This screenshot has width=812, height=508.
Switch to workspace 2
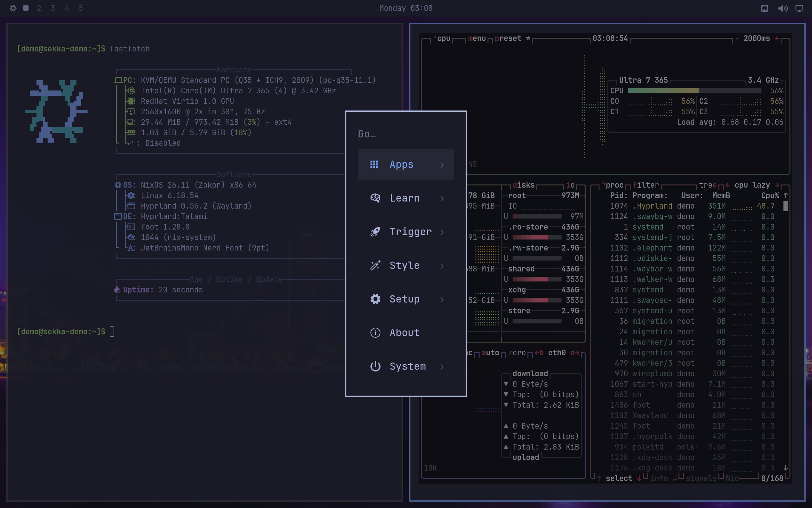[39, 8]
